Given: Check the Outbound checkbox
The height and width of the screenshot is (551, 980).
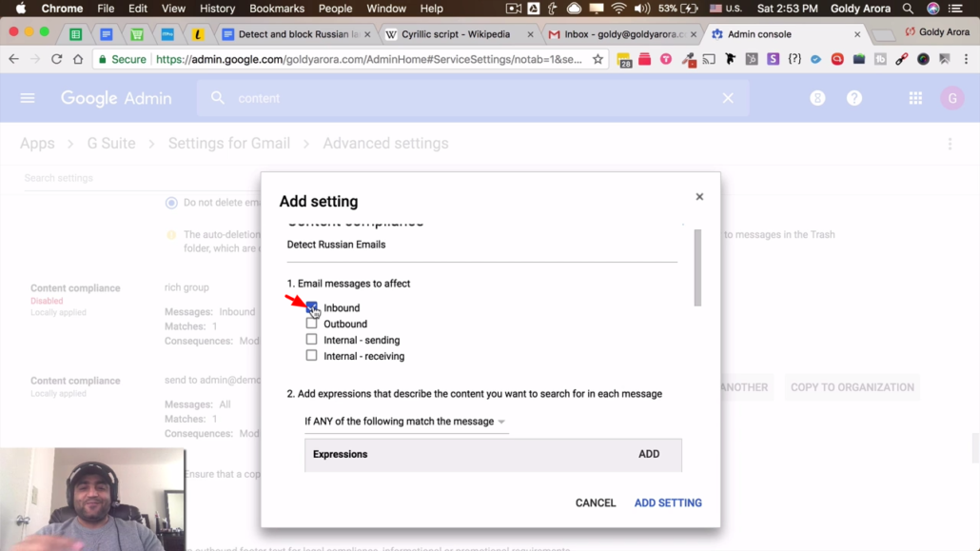Looking at the screenshot, I should click(x=311, y=324).
